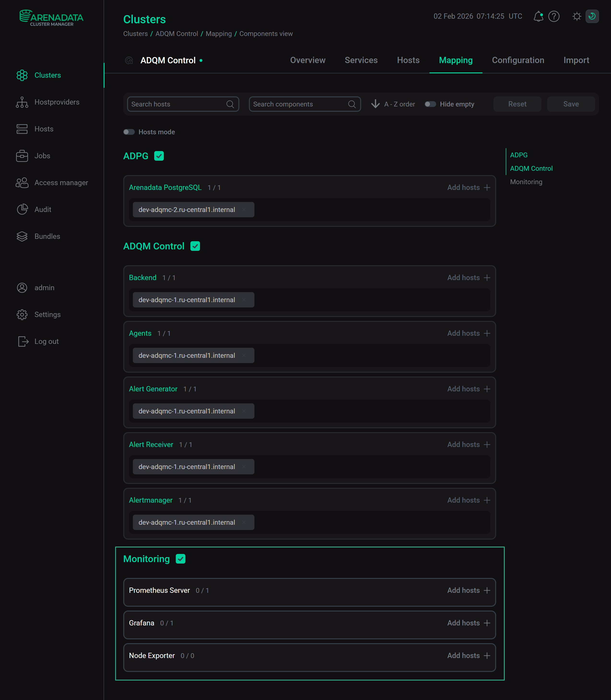Screen dimensions: 611x700
Task: Click the Save button
Action: click(571, 104)
